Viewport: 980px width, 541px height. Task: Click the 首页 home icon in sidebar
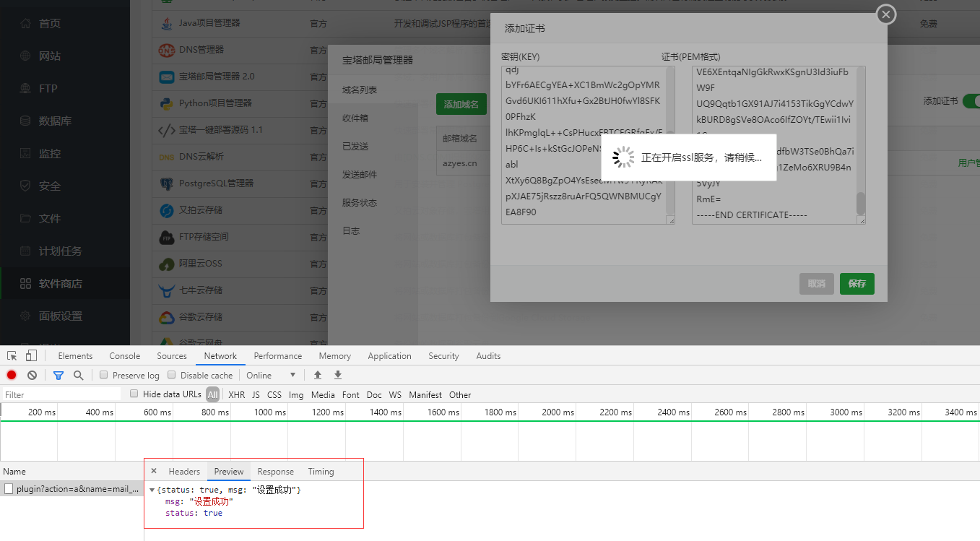coord(25,23)
